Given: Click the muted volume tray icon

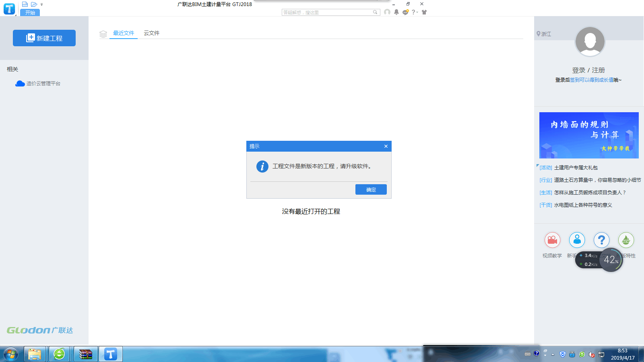Looking at the screenshot, I should click(592, 354).
